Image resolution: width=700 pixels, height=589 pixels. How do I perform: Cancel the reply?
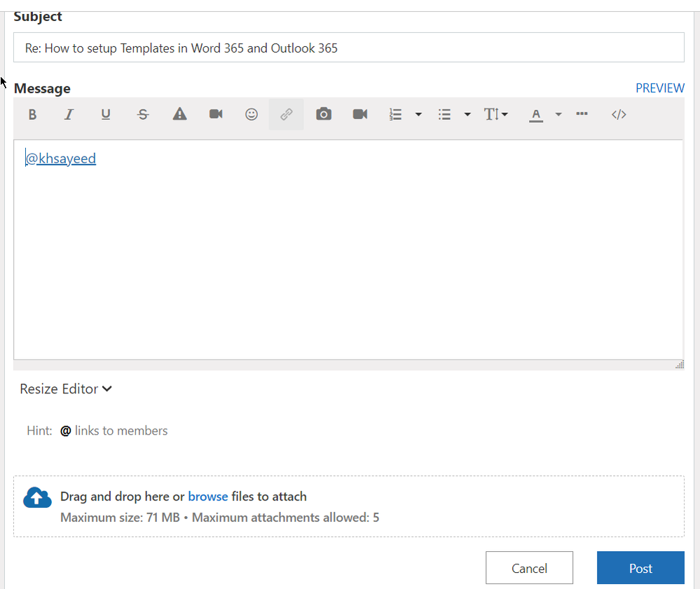529,567
